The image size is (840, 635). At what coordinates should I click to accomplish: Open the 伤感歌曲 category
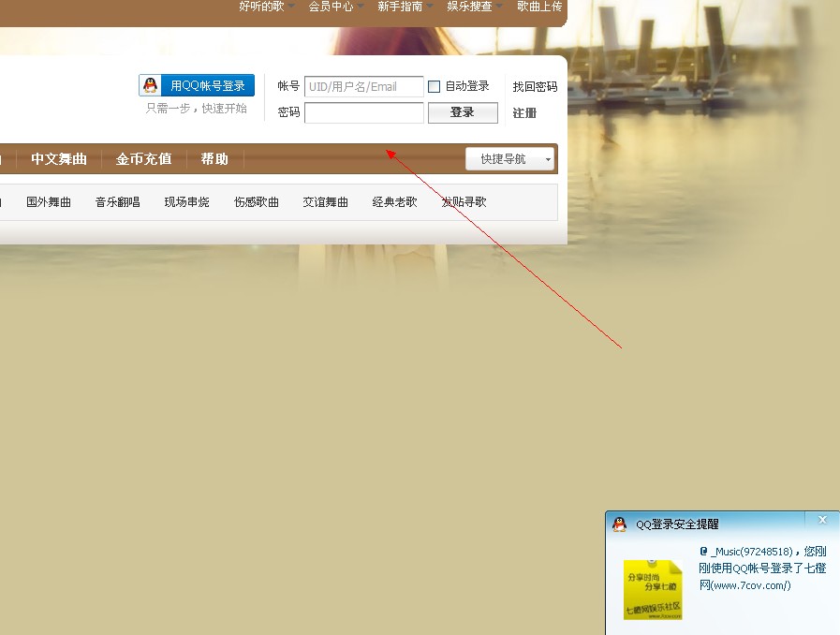[x=256, y=202]
